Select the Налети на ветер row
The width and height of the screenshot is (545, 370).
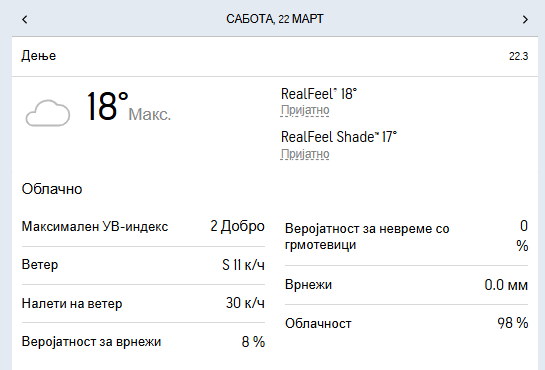[x=143, y=303]
